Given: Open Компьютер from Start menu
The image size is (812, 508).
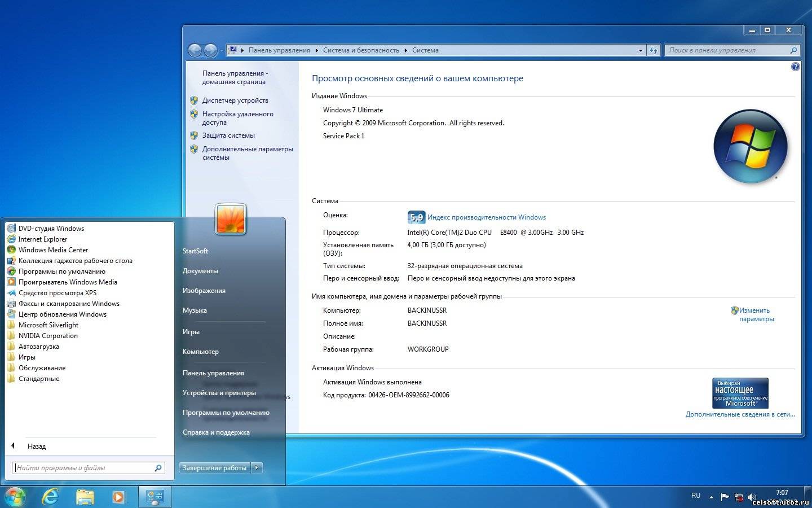Looking at the screenshot, I should coord(200,352).
